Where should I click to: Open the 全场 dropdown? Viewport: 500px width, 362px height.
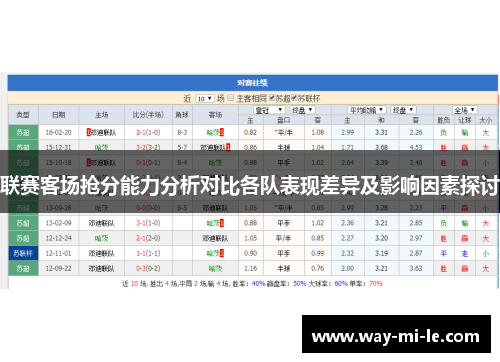[465, 110]
